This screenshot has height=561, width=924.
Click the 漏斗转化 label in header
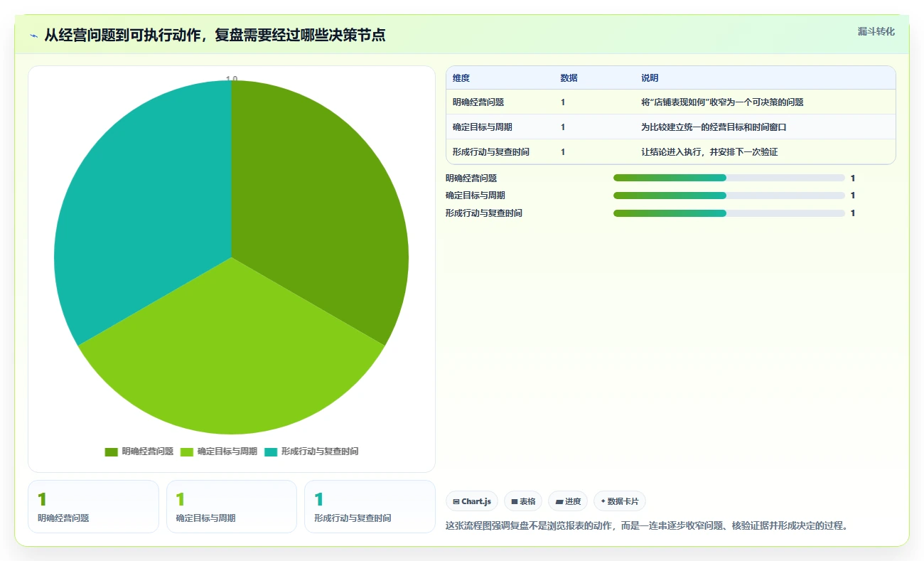point(876,31)
